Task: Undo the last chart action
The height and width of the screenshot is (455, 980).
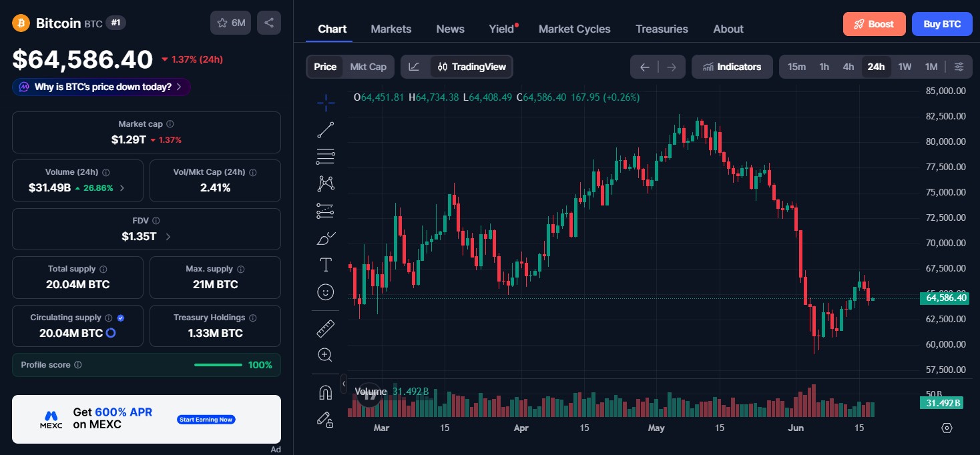Action: 644,67
